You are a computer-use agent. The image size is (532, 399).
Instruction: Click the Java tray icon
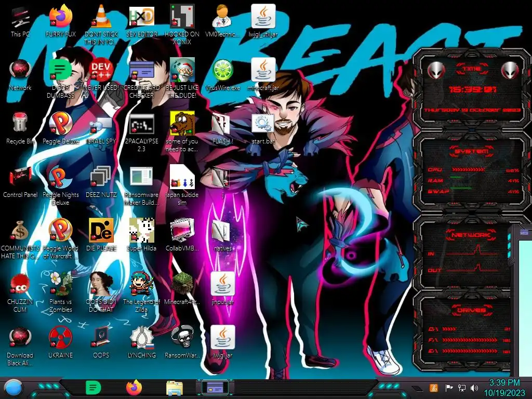tap(433, 388)
